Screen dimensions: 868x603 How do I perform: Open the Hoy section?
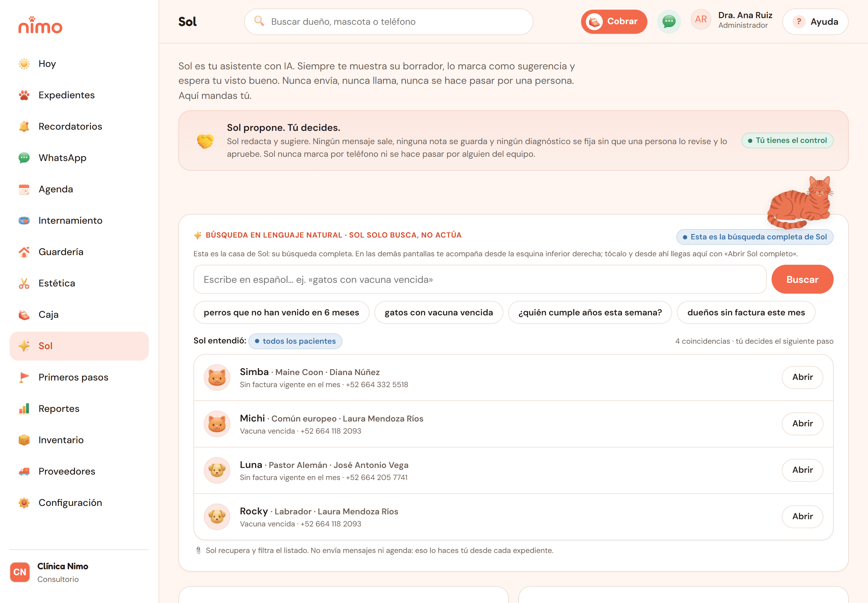coord(79,64)
